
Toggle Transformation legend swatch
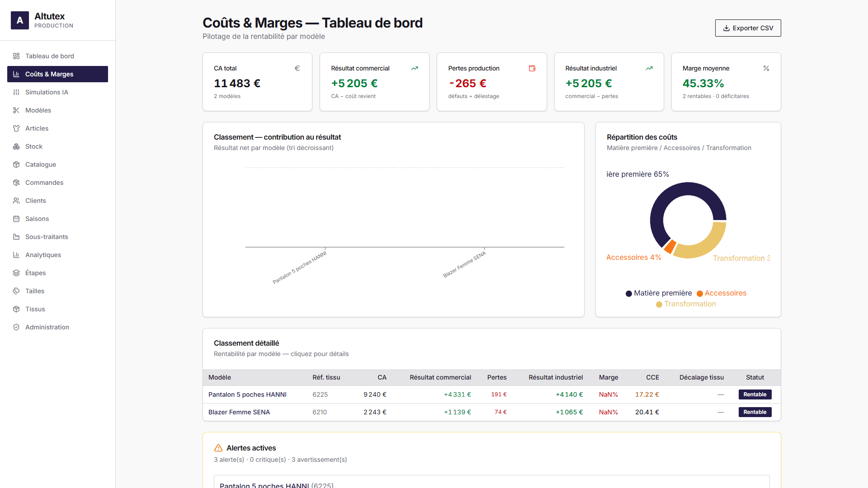pos(659,305)
